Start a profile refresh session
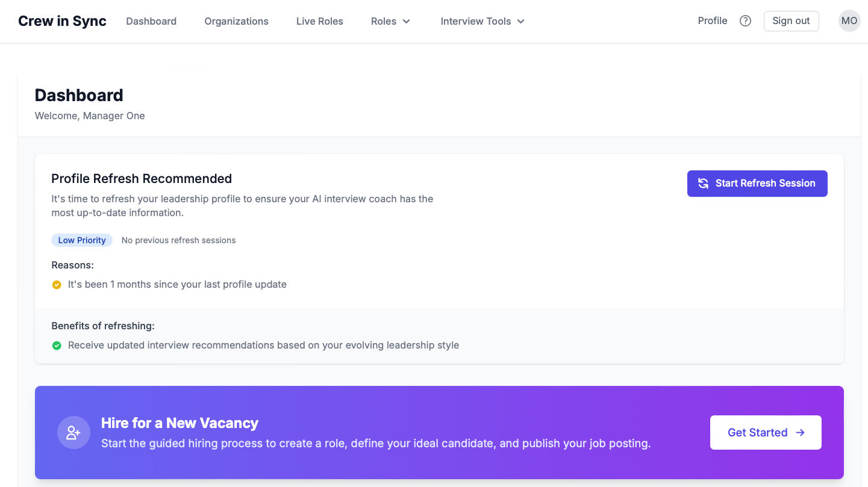Image resolution: width=868 pixels, height=487 pixels. pos(757,183)
